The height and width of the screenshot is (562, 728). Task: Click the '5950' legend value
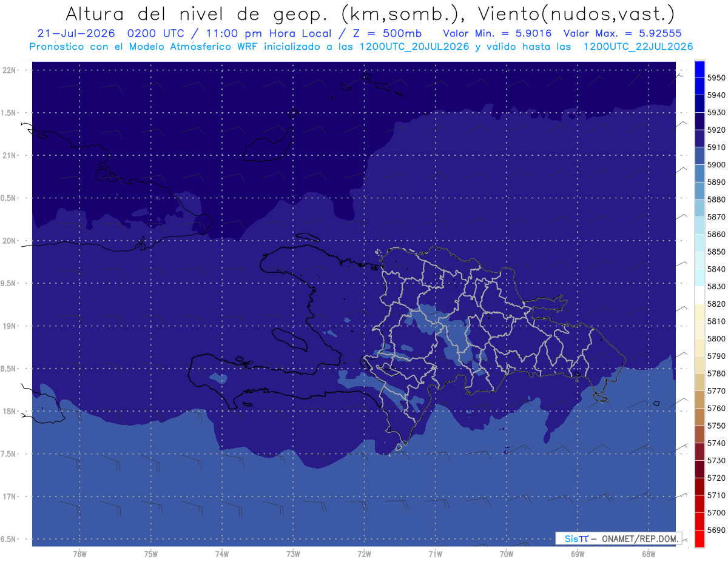click(716, 78)
